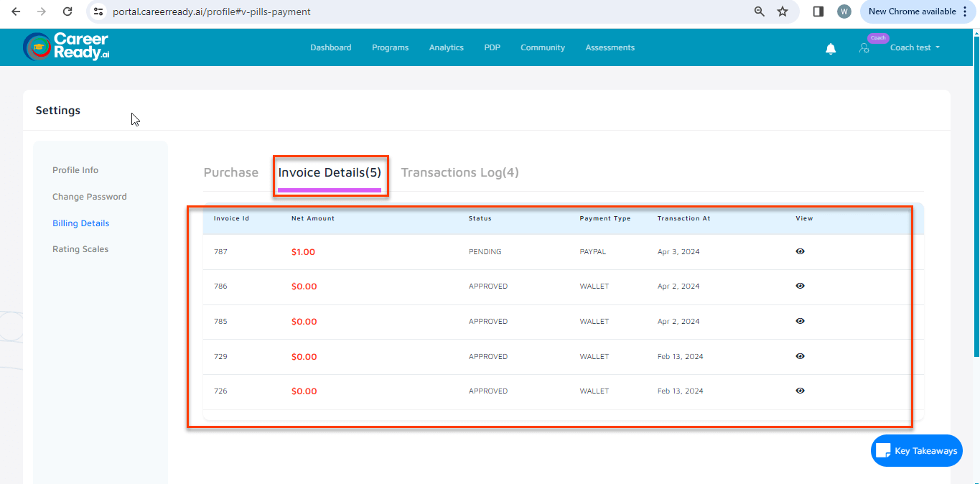
Task: Switch to the Transactions Log(4) tab
Action: pyautogui.click(x=459, y=172)
